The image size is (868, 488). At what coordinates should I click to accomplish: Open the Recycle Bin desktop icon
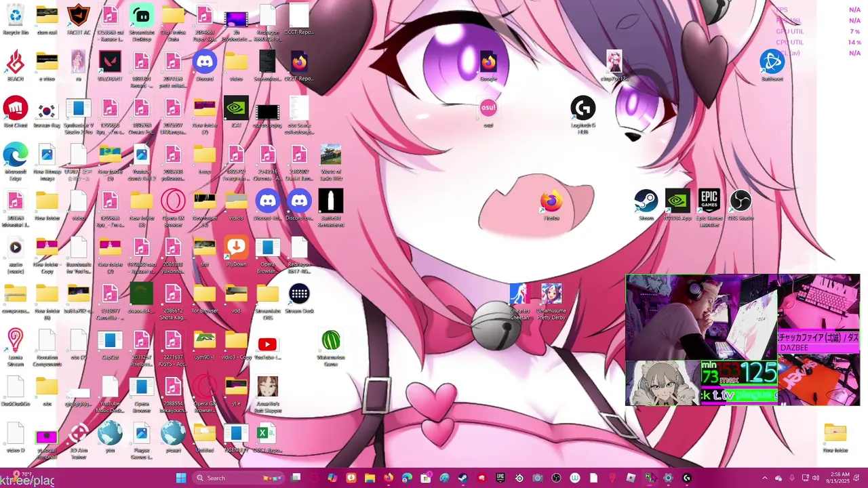(15, 20)
